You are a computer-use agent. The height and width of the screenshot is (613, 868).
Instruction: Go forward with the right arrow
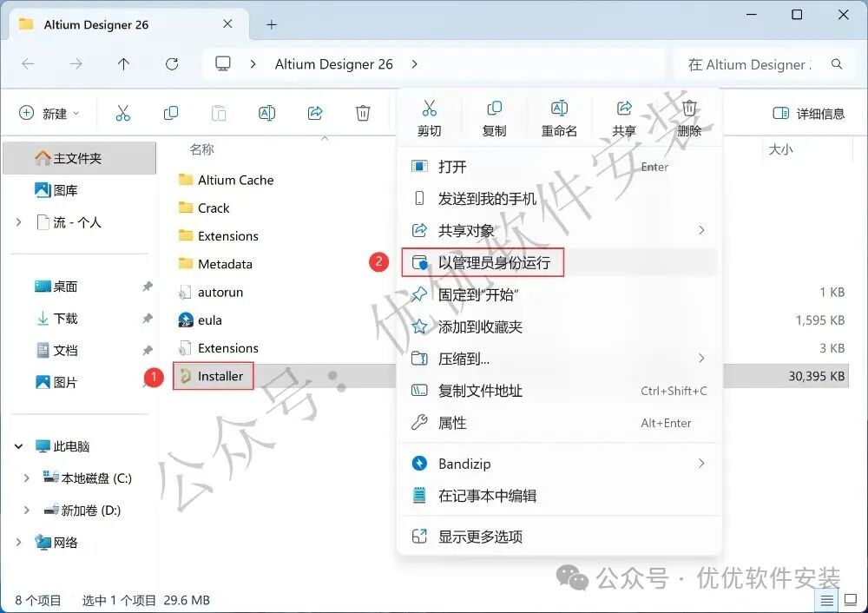click(x=76, y=64)
